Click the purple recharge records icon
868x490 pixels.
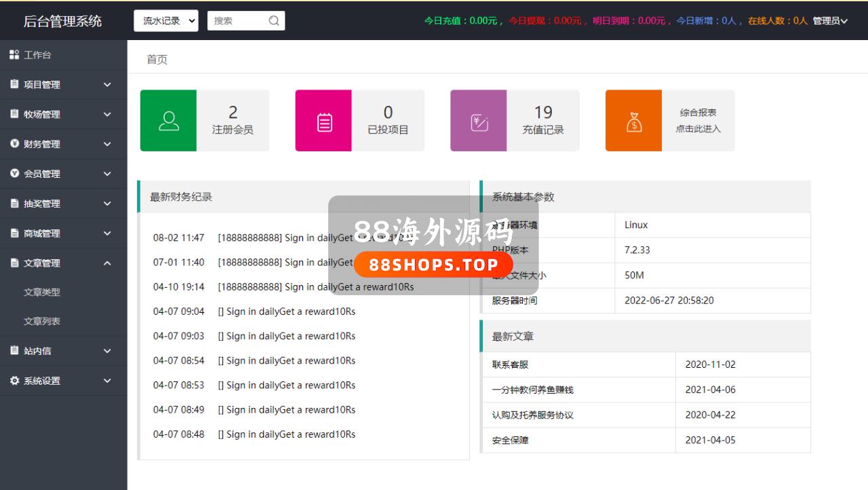coord(479,121)
